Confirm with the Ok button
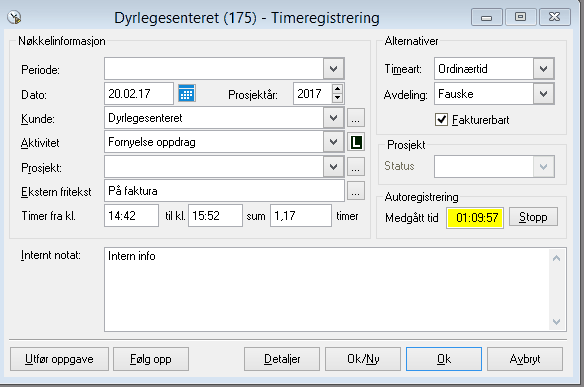The width and height of the screenshot is (584, 387). (x=444, y=359)
